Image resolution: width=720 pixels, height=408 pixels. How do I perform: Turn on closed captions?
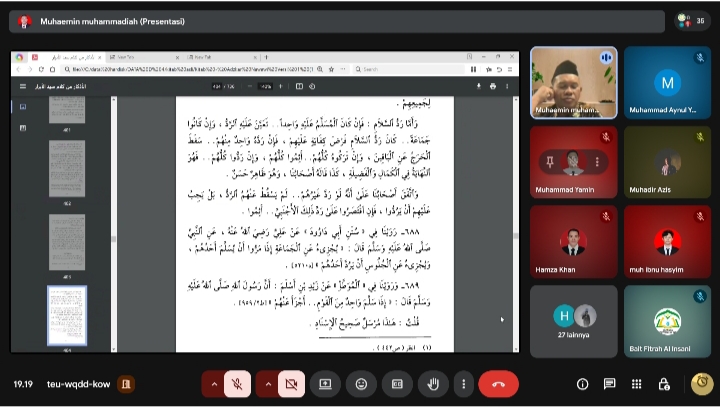(x=397, y=384)
